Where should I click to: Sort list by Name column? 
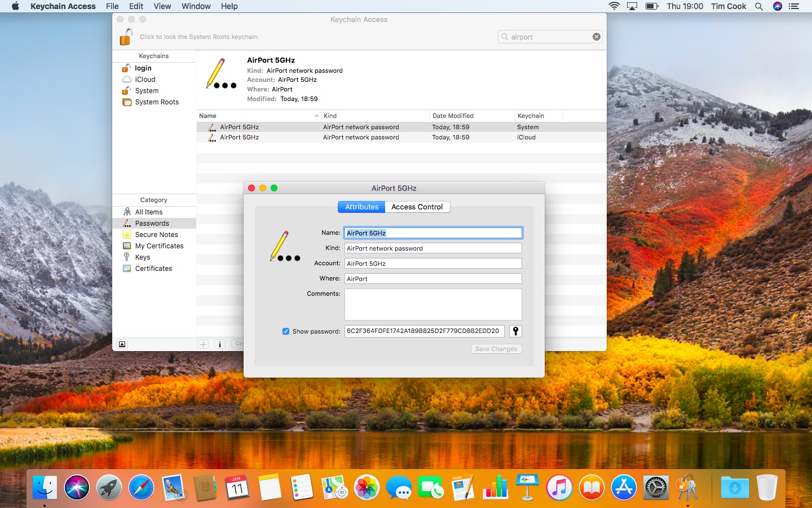pos(258,116)
